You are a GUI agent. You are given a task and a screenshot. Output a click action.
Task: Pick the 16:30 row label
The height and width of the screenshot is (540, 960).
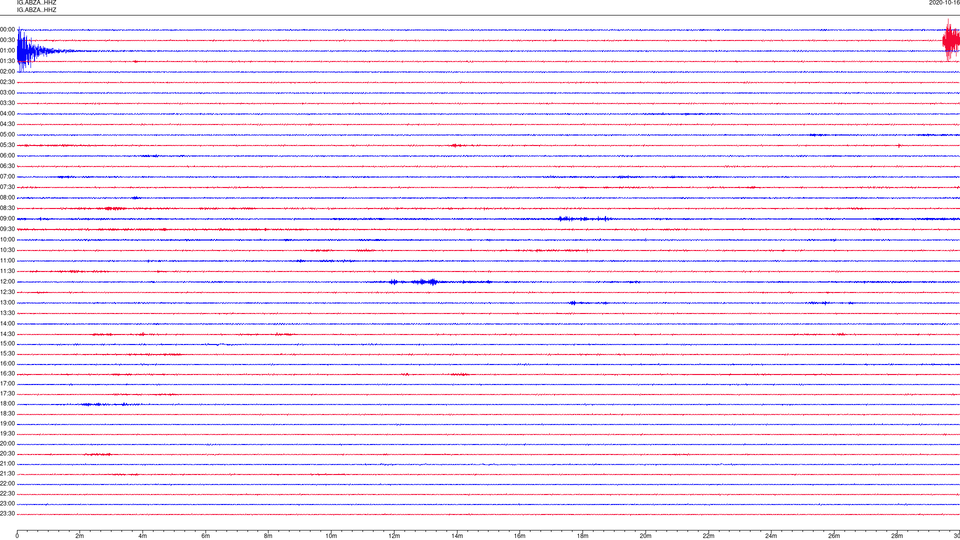[x=7, y=373]
